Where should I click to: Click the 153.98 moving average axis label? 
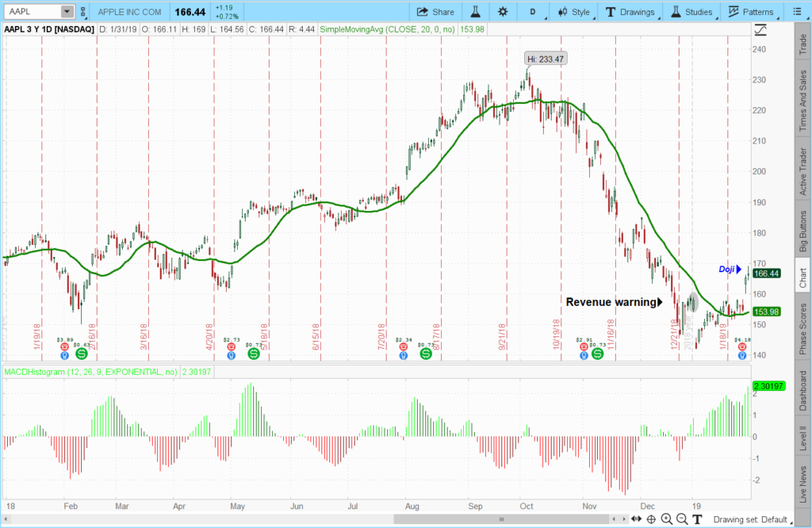click(767, 312)
